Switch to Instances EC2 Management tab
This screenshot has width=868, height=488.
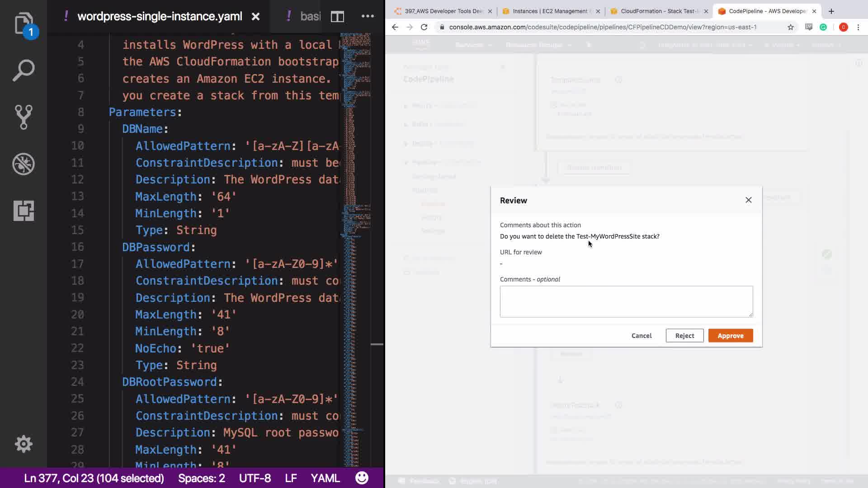tap(550, 11)
